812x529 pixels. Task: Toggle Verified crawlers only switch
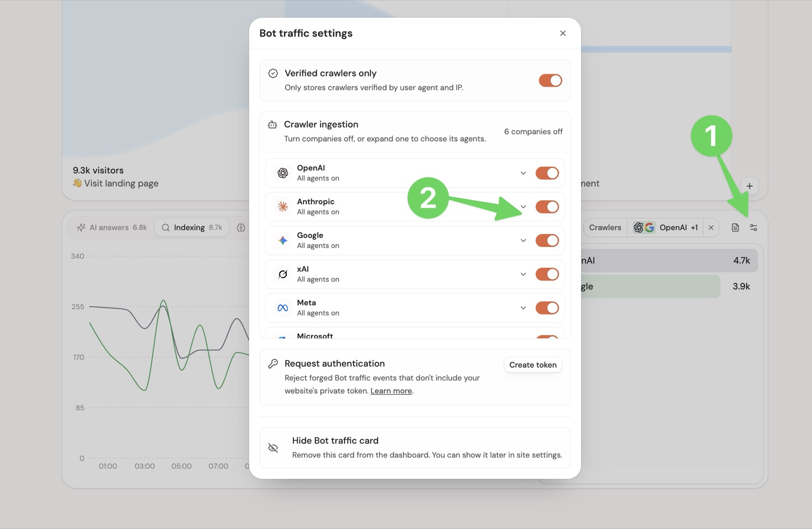(550, 80)
